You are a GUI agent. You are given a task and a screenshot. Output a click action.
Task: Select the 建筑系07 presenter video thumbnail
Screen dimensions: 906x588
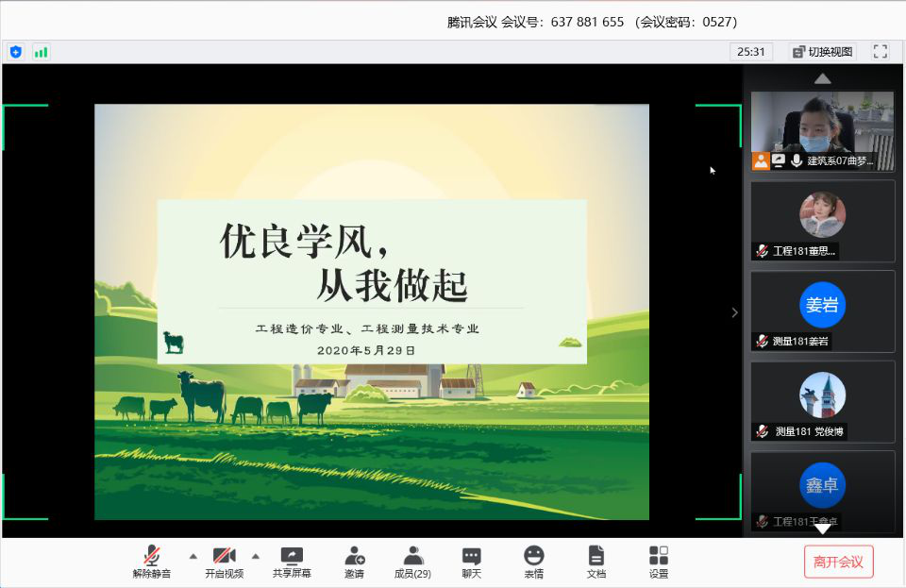tap(822, 130)
